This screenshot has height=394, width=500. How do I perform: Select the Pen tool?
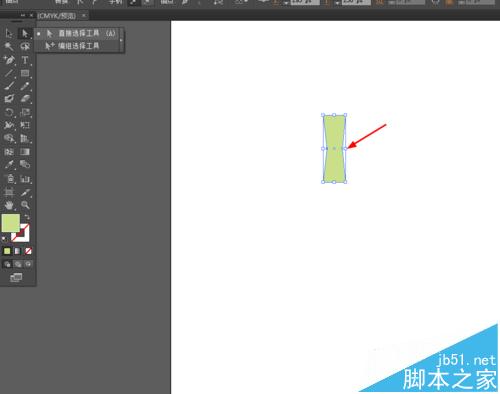9,60
